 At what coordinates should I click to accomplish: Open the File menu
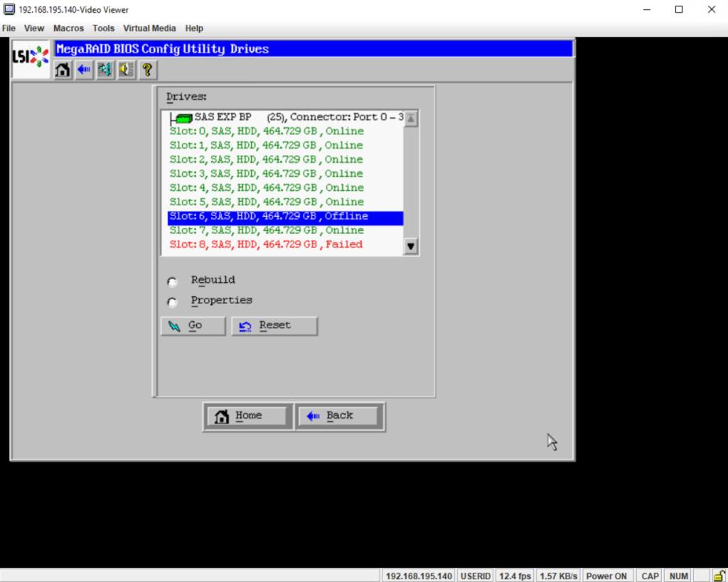click(9, 28)
